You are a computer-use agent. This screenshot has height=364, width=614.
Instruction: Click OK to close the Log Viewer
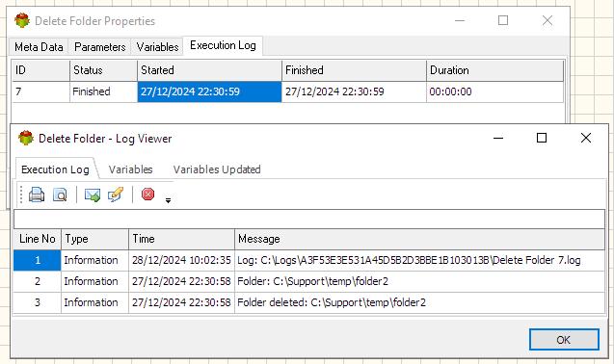564,340
